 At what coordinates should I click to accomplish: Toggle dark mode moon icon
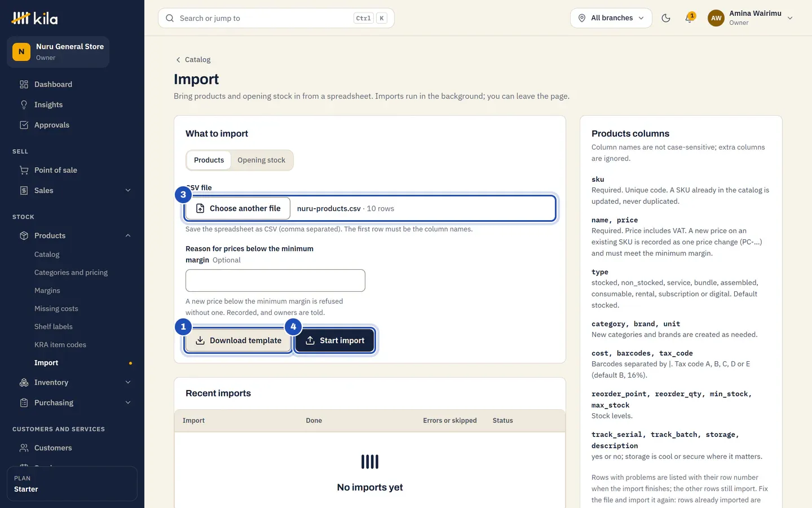(x=666, y=18)
